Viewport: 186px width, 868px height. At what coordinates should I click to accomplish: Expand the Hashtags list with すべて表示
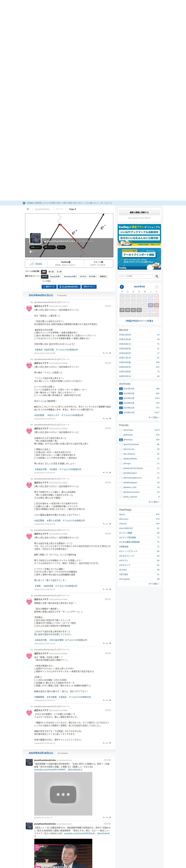(154, 584)
